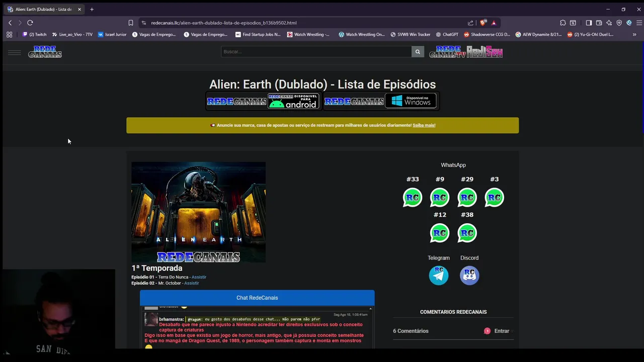
Task: Open WhatsApp group #29 icon
Action: coord(467,198)
